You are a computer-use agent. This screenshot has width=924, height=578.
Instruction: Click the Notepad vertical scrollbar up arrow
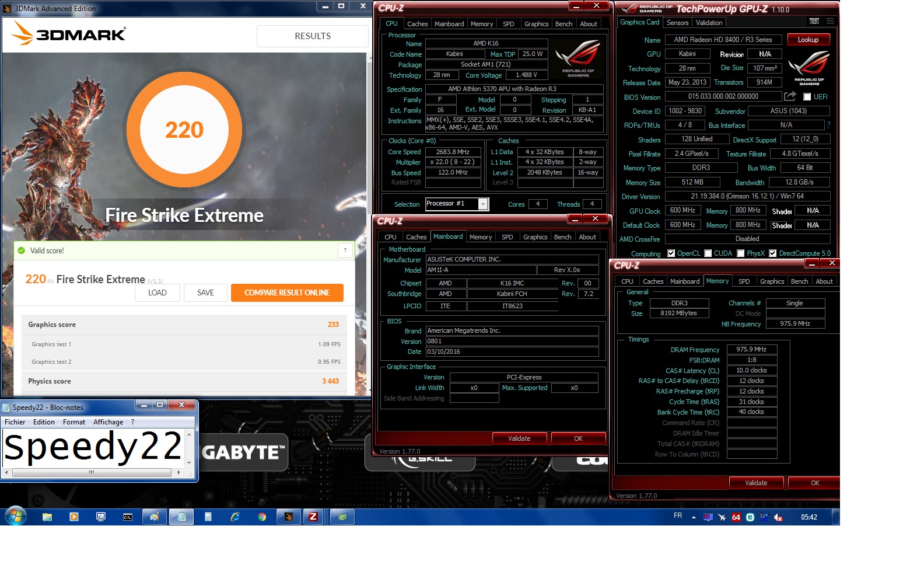(189, 434)
